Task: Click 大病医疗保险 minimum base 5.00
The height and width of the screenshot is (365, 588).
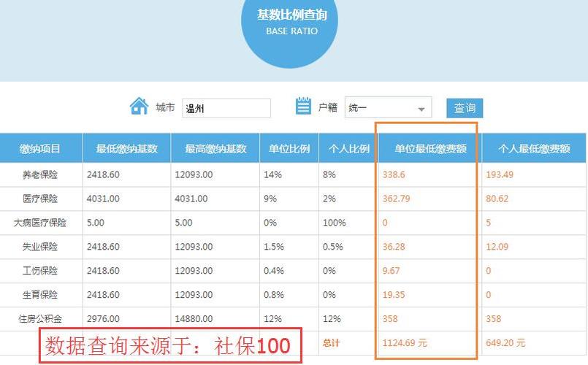Action: (x=96, y=223)
